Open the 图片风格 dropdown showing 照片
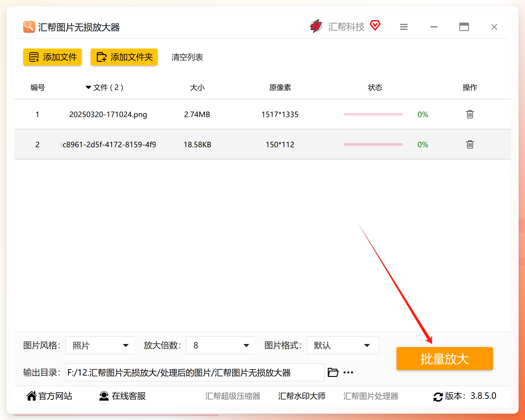525x420 pixels. (100, 345)
